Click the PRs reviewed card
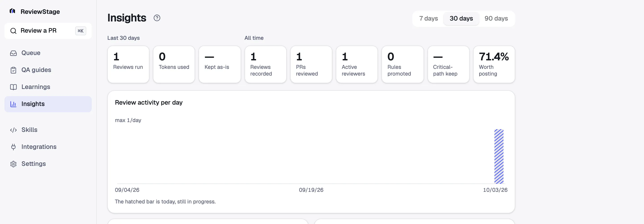644x224 pixels. [x=311, y=64]
